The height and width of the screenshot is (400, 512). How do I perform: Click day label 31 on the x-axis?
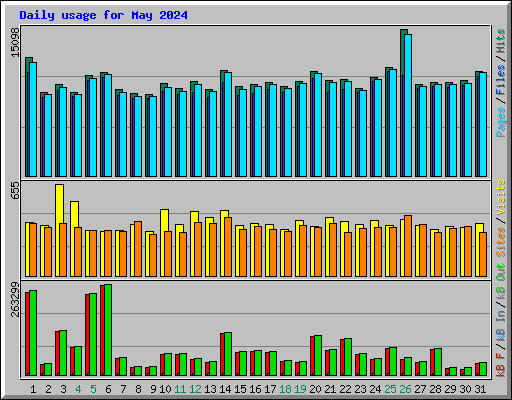tap(480, 389)
